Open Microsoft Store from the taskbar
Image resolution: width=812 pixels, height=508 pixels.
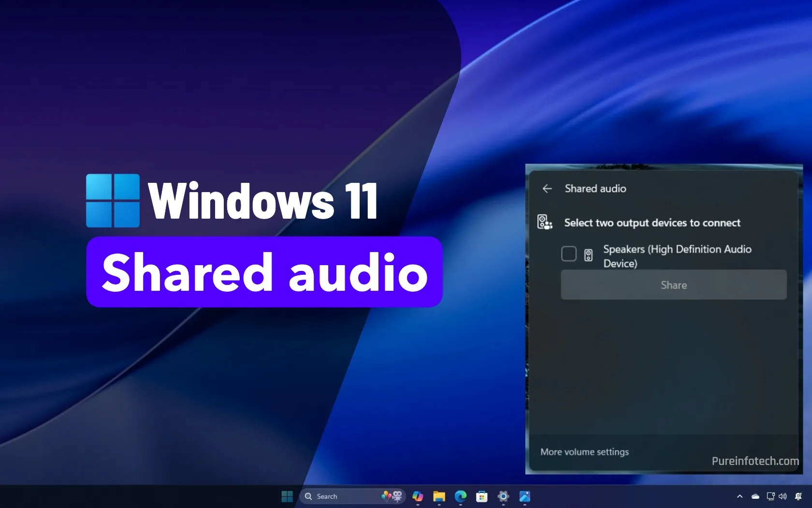(482, 496)
